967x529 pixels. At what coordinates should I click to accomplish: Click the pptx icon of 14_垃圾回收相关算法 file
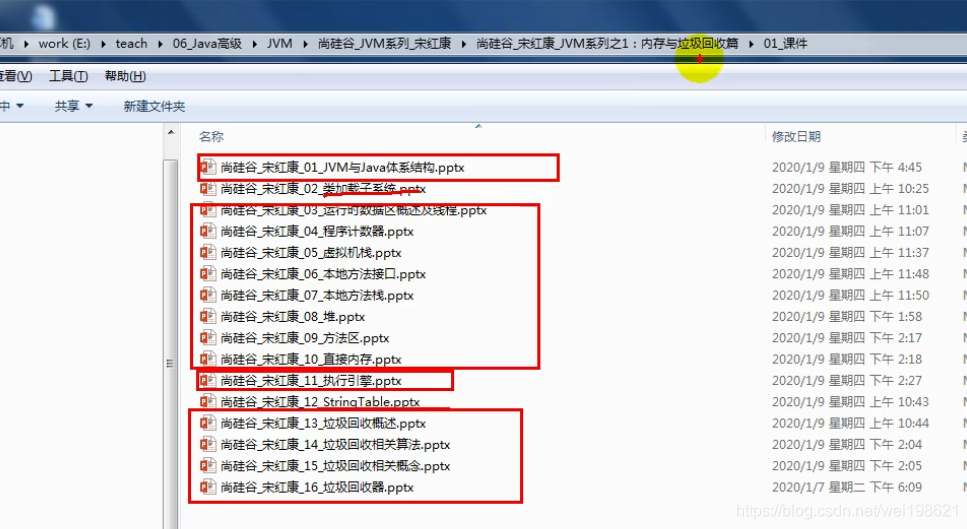point(208,445)
